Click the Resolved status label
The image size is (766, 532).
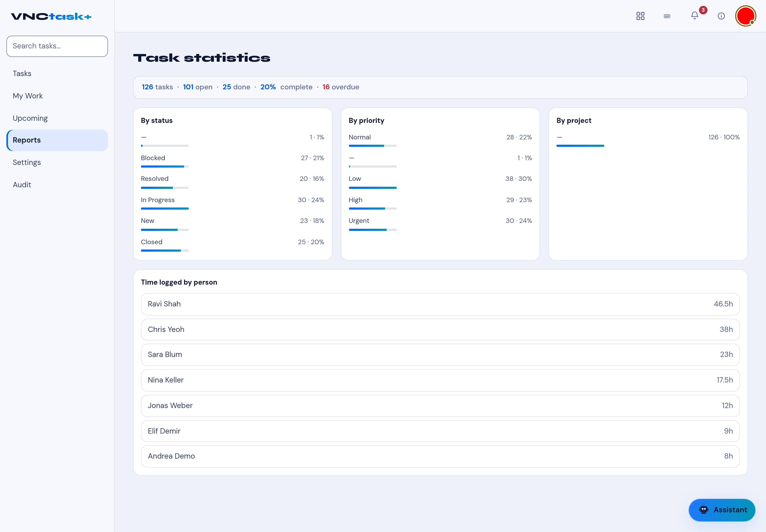coord(155,179)
